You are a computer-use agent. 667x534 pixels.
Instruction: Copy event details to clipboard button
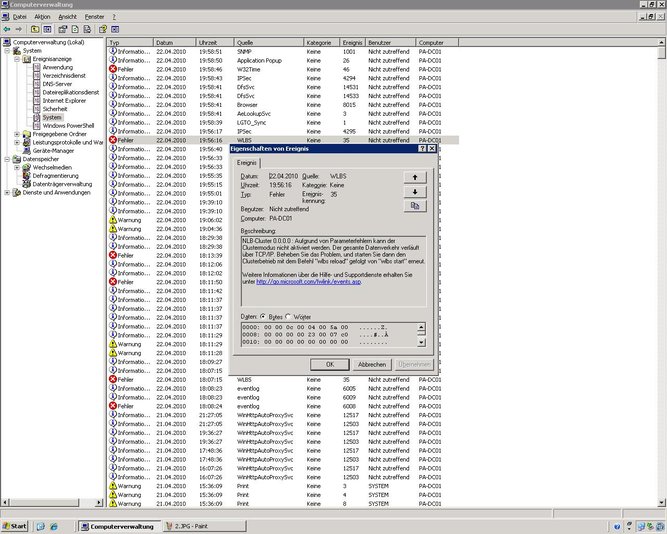pos(415,206)
